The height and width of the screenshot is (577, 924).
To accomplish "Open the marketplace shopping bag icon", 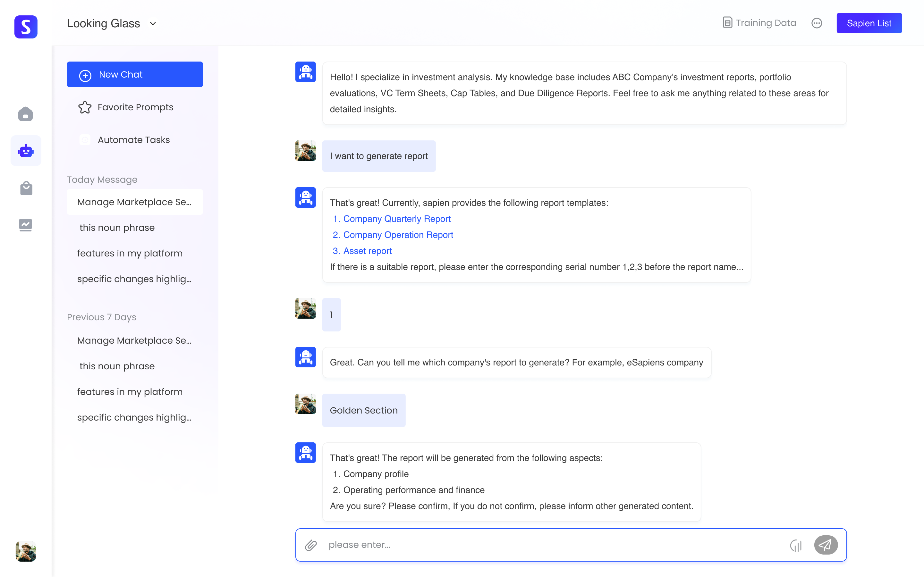I will [26, 188].
